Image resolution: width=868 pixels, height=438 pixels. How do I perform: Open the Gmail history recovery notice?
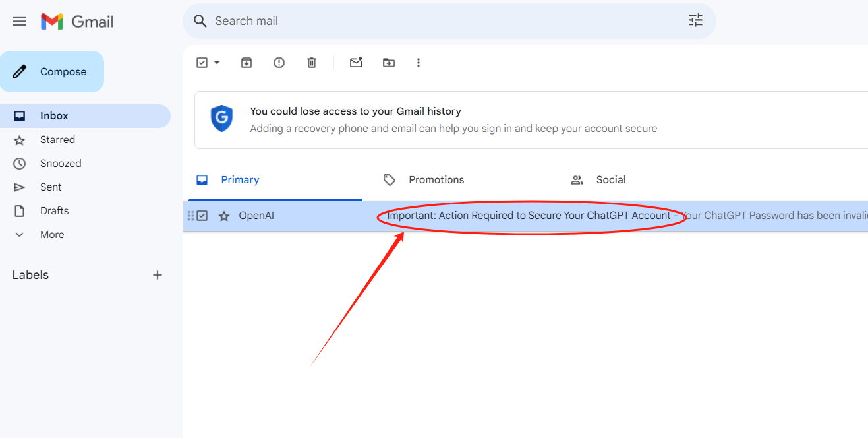(531, 120)
